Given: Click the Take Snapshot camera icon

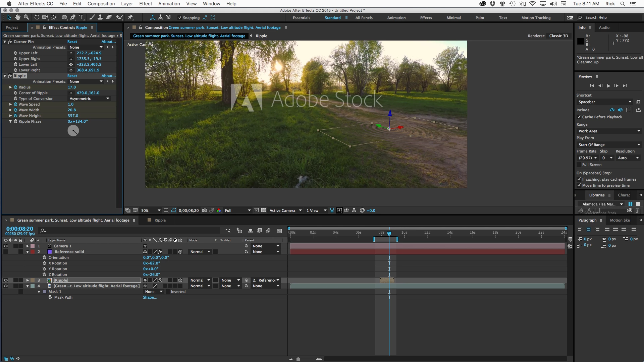Looking at the screenshot, I should click(x=204, y=210).
